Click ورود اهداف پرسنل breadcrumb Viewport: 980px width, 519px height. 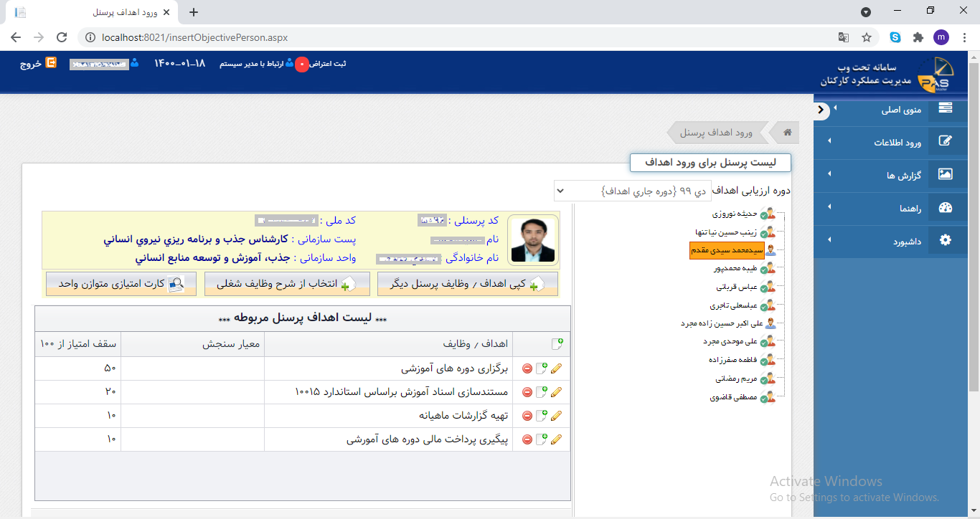click(716, 133)
